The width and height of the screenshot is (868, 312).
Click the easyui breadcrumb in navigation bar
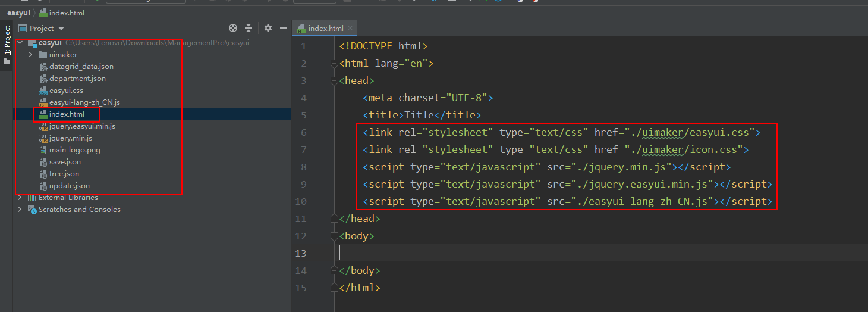(18, 13)
